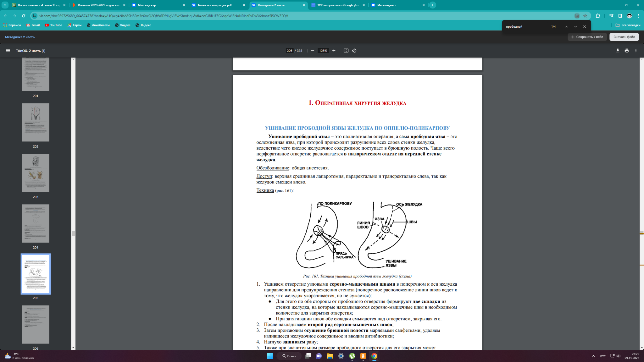This screenshot has height=362, width=644.
Task: Click the zoom level field 125%
Action: 323,51
